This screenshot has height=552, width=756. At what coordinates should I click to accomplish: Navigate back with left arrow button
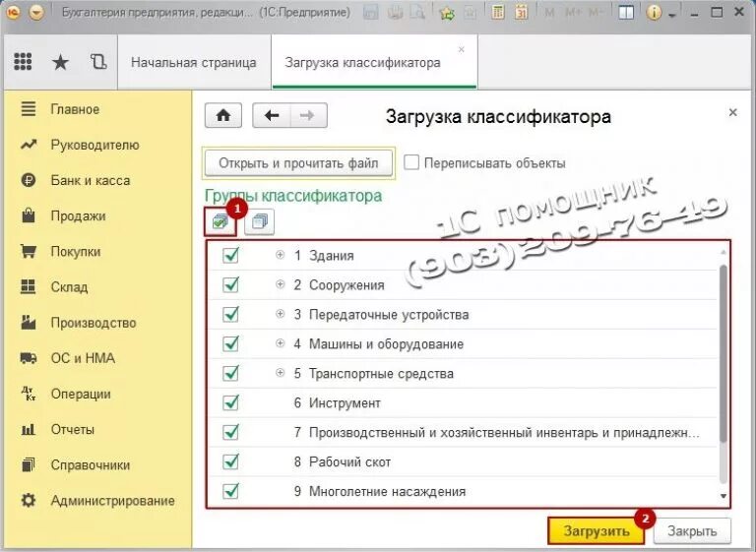pos(272,115)
